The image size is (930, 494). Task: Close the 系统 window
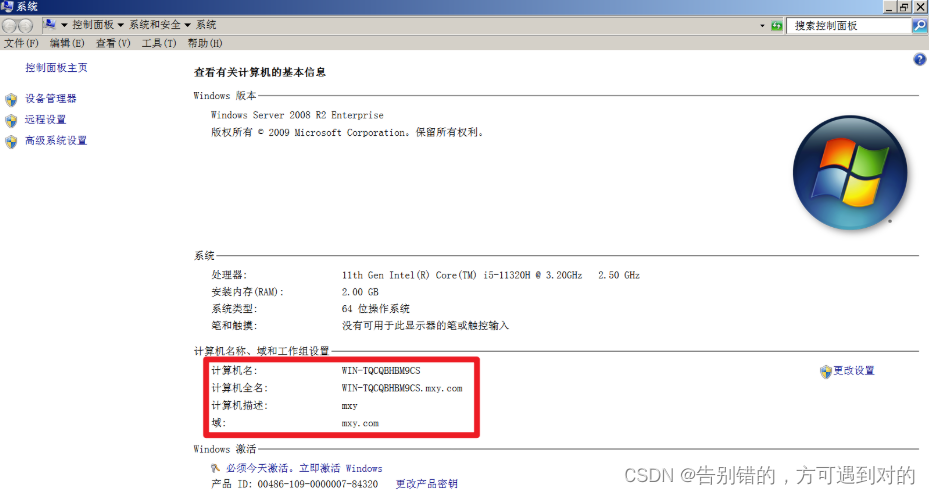coord(920,7)
